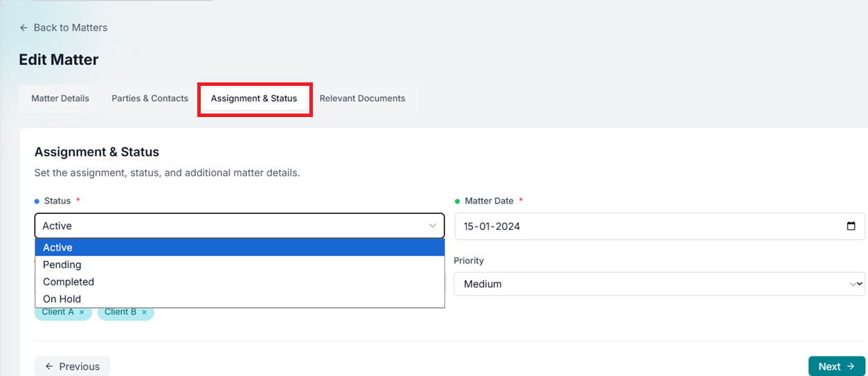Remove the Client A tag
Screen dimensions: 868x376
(82, 312)
